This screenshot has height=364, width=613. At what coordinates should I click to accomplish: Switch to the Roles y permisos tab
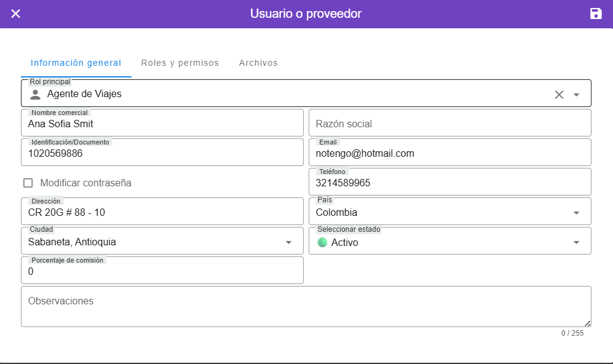coord(180,63)
